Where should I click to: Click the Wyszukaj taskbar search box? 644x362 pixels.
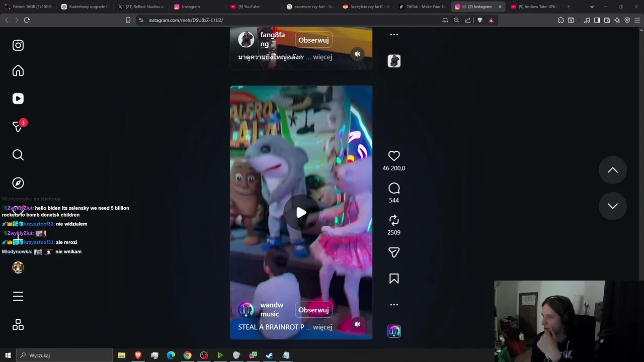[64, 355]
